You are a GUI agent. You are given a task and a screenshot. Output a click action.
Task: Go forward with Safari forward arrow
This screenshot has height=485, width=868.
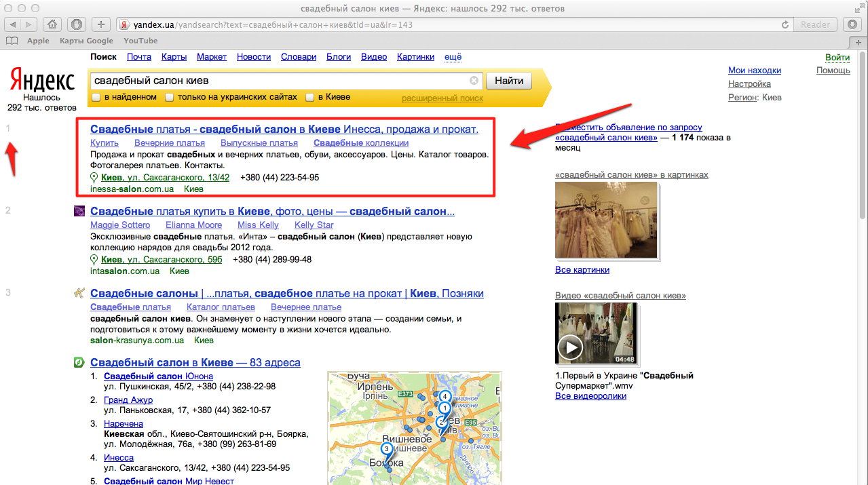tap(30, 24)
